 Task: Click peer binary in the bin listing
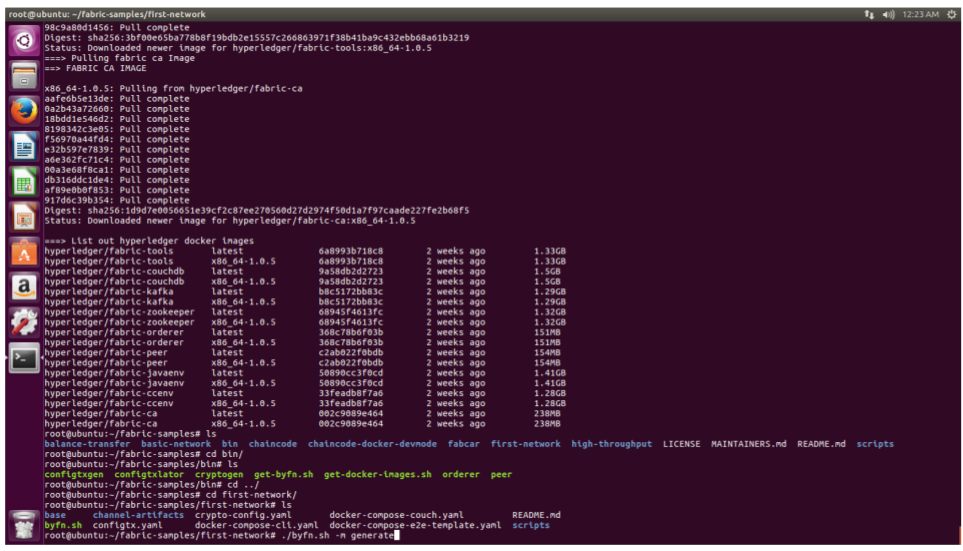pos(501,474)
